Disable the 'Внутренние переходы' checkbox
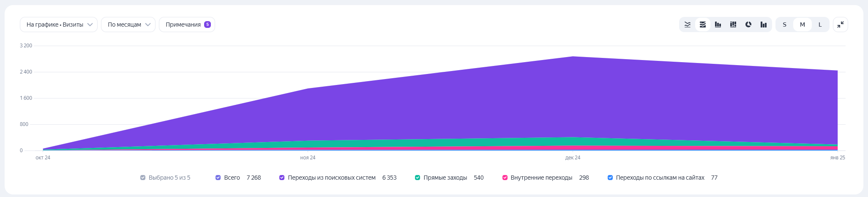This screenshot has height=197, width=868. [x=505, y=178]
